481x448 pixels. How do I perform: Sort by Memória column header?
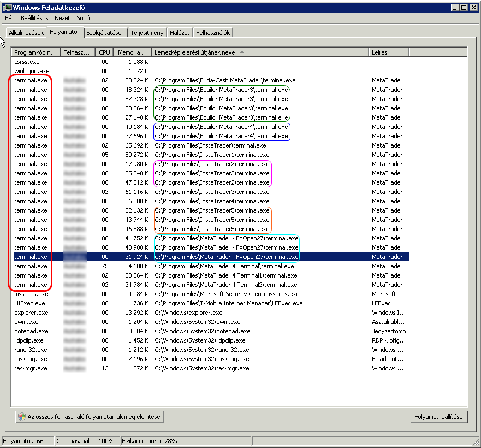tap(133, 52)
